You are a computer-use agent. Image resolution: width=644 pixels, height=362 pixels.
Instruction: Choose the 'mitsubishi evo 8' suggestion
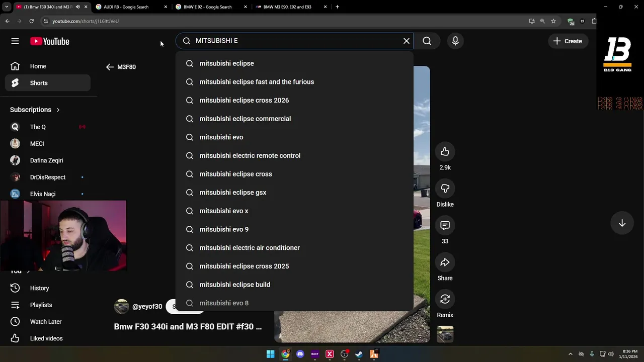[294, 303]
